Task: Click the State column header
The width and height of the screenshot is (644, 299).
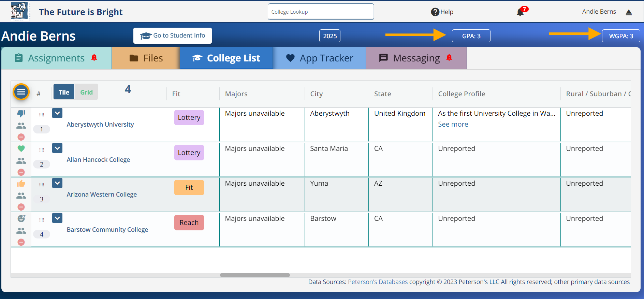Action: [x=382, y=94]
